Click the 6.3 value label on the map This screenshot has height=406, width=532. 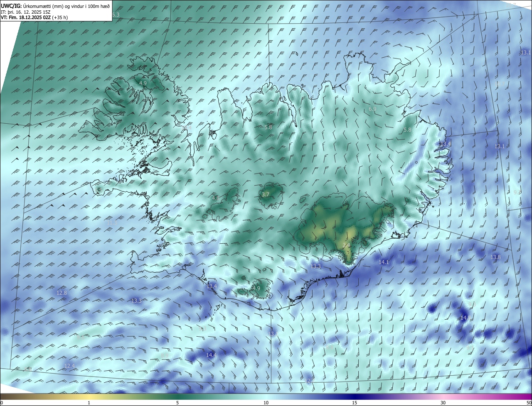pyautogui.click(x=116, y=15)
